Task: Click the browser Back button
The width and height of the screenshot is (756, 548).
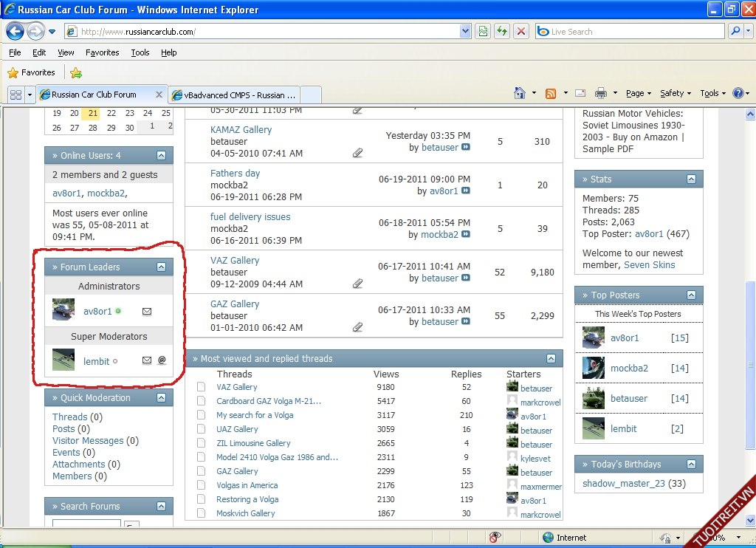Action: (15, 32)
